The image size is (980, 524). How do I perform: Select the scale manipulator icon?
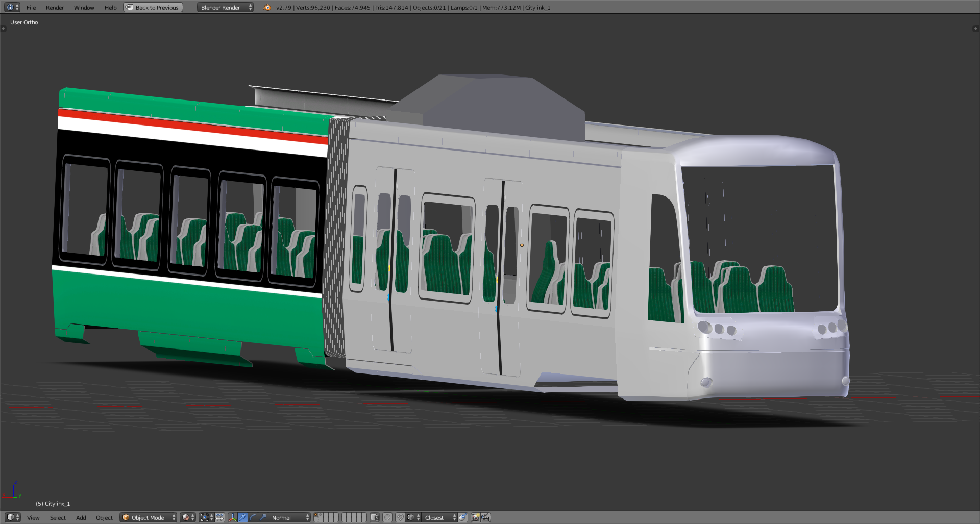pyautogui.click(x=263, y=517)
